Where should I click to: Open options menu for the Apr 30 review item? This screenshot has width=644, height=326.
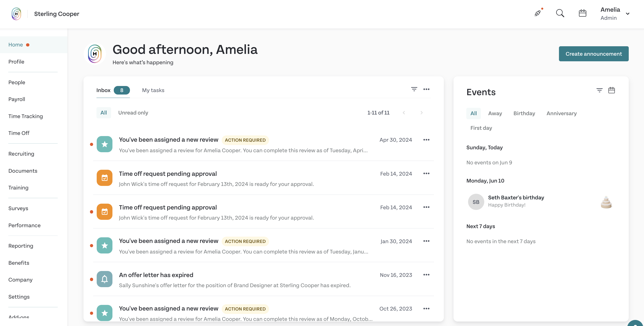coord(427,140)
